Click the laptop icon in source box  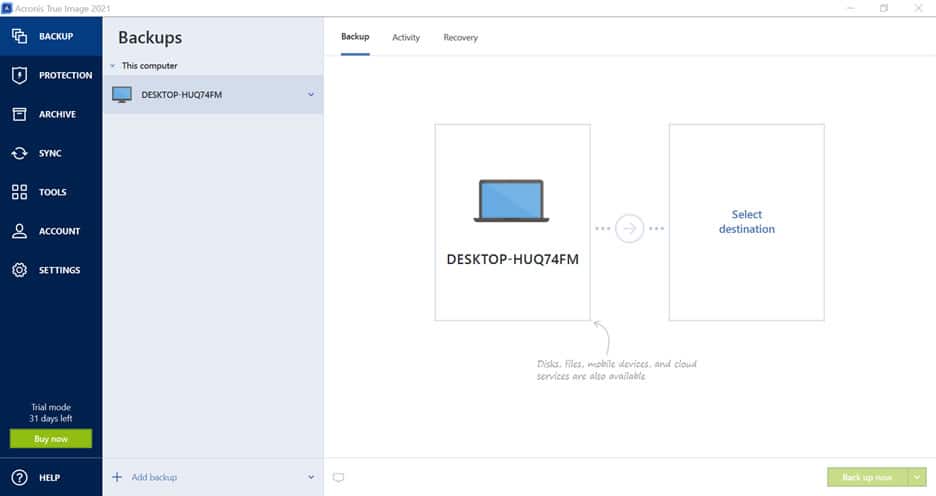point(512,201)
